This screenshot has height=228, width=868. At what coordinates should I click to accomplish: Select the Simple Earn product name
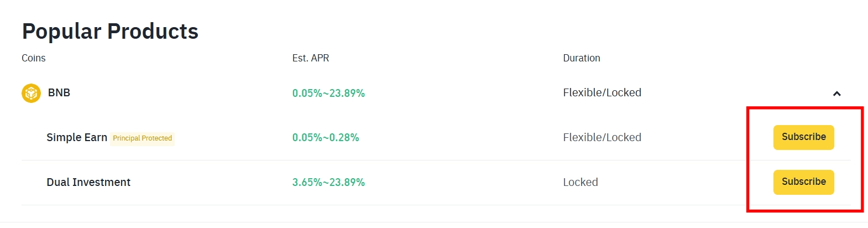point(77,137)
